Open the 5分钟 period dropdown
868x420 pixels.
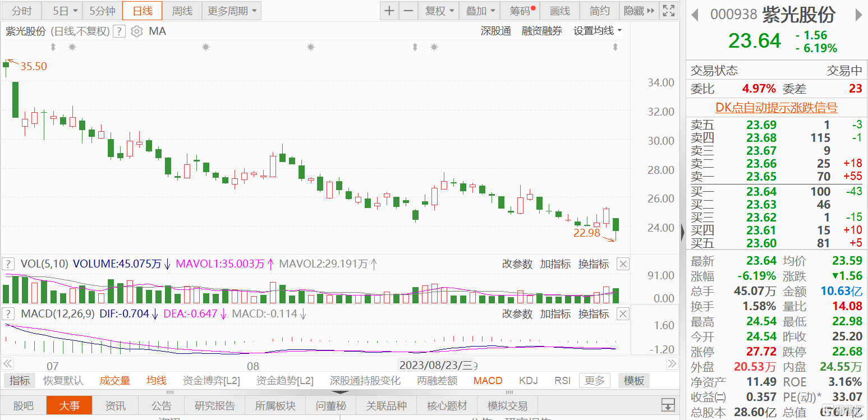103,11
